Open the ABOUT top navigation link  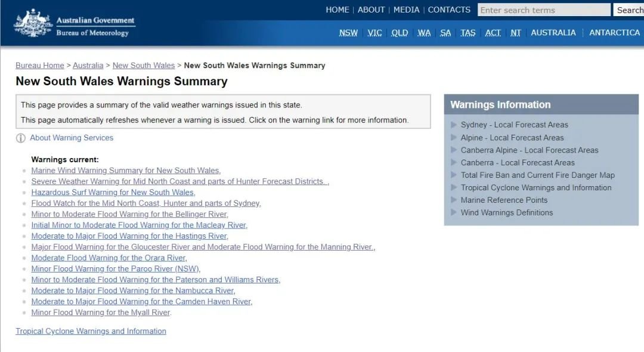pyautogui.click(x=371, y=10)
